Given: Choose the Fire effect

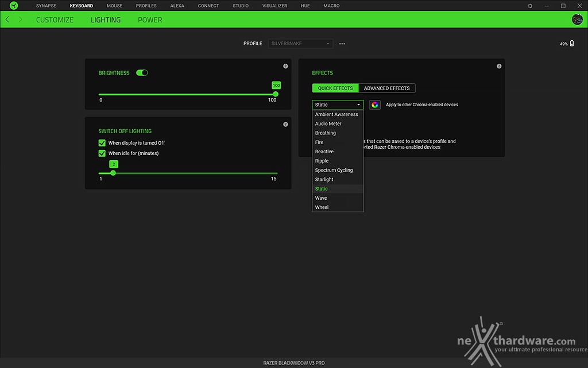Looking at the screenshot, I should [338, 142].
